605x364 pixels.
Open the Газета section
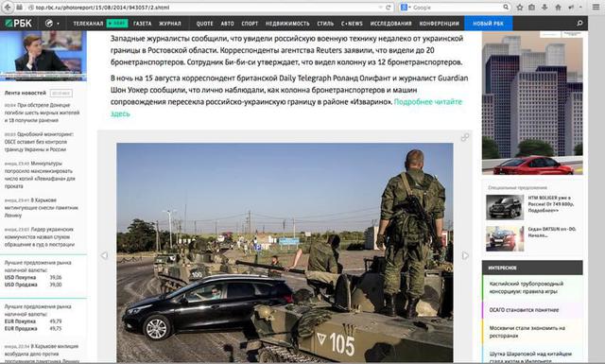pyautogui.click(x=143, y=24)
